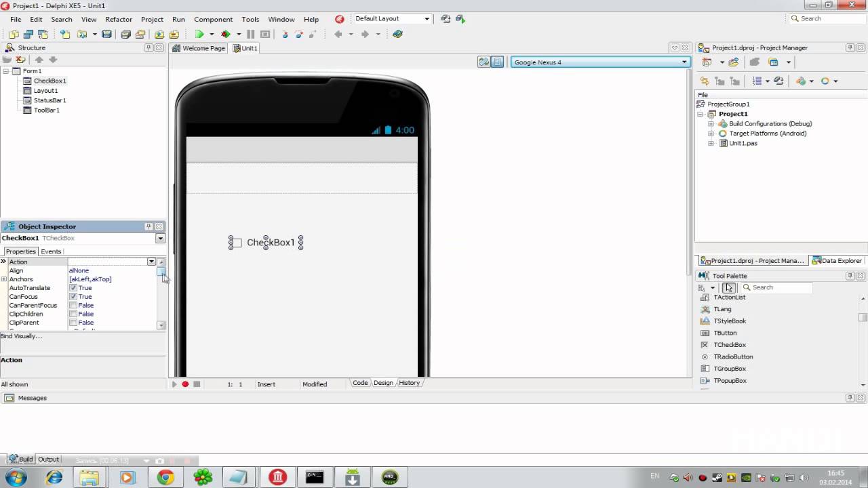Click the red record circle below editor
The image size is (868, 488).
click(x=185, y=384)
